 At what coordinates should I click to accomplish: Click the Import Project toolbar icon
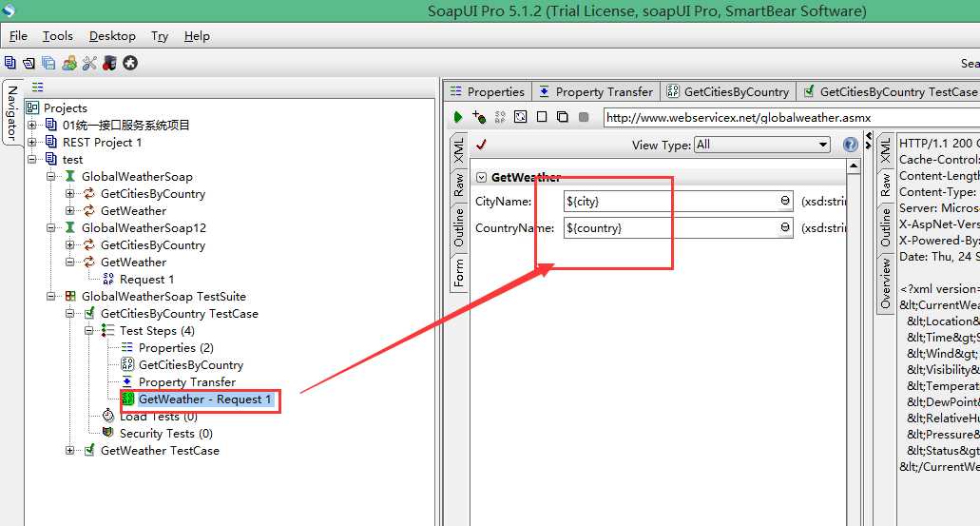29,63
